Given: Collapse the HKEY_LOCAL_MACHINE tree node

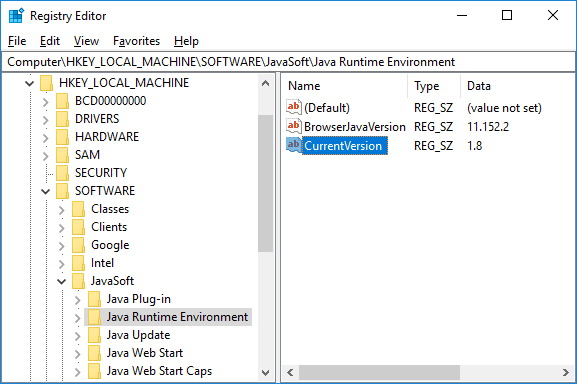Looking at the screenshot, I should coord(29,83).
